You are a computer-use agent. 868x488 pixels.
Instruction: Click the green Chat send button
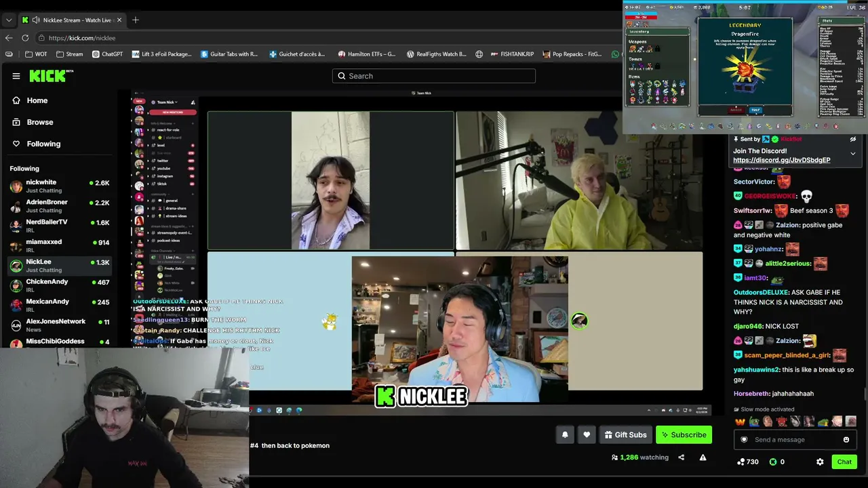844,462
